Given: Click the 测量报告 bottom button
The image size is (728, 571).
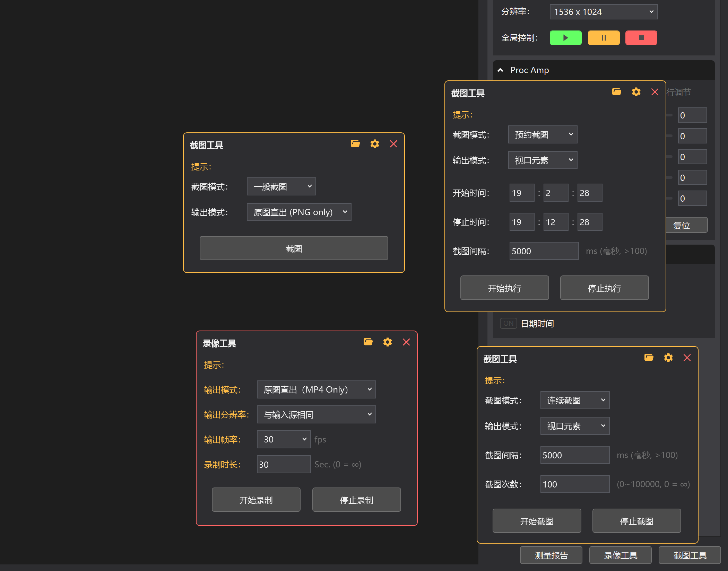Looking at the screenshot, I should pos(551,555).
